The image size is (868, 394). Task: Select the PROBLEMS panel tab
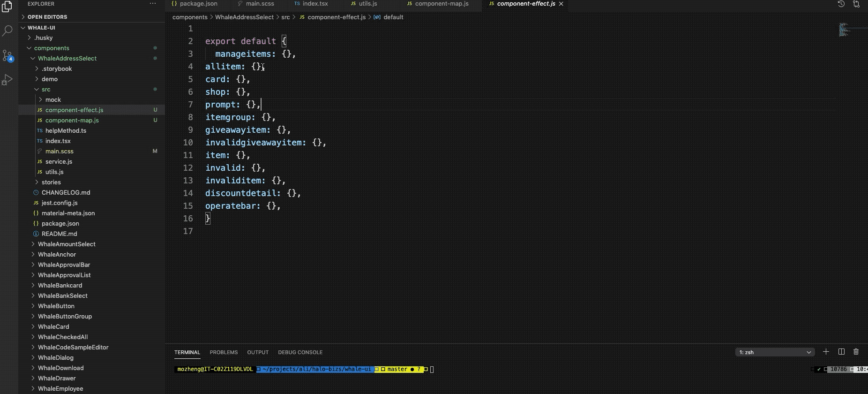[x=224, y=352]
